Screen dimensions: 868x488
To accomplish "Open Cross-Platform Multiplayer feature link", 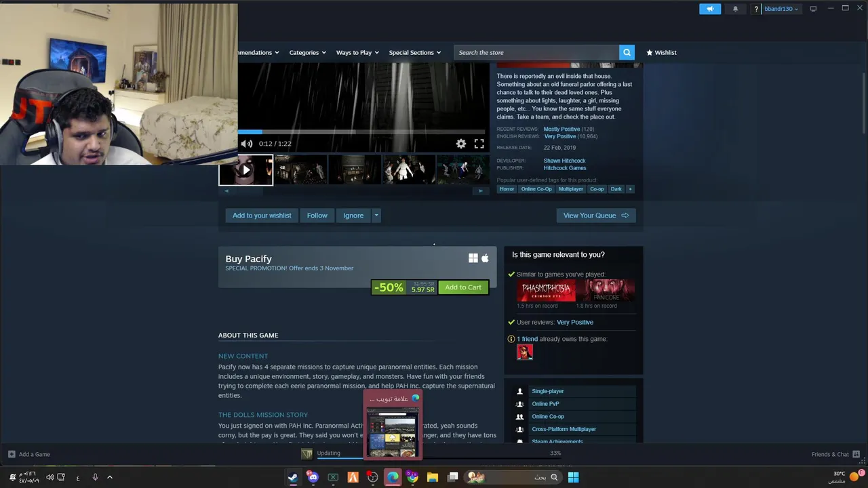I will coord(564,429).
